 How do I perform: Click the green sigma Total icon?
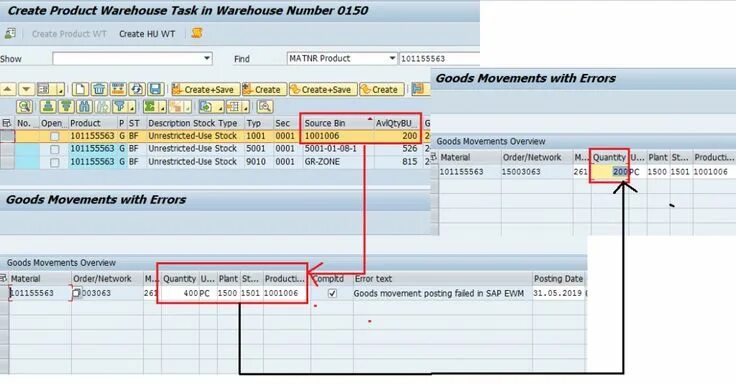pyautogui.click(x=150, y=107)
